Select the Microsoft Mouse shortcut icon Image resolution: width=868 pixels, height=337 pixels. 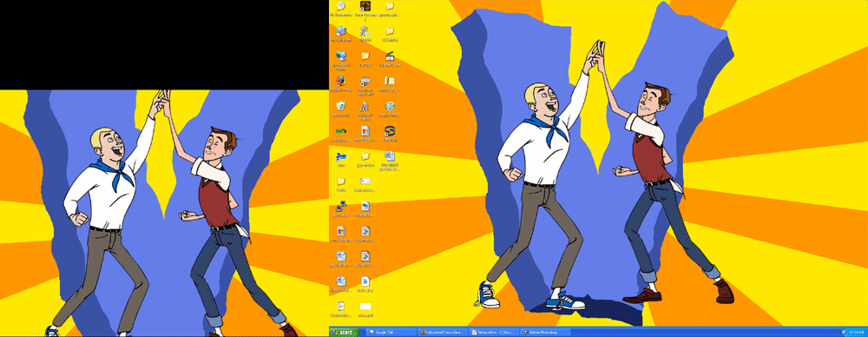tap(365, 110)
